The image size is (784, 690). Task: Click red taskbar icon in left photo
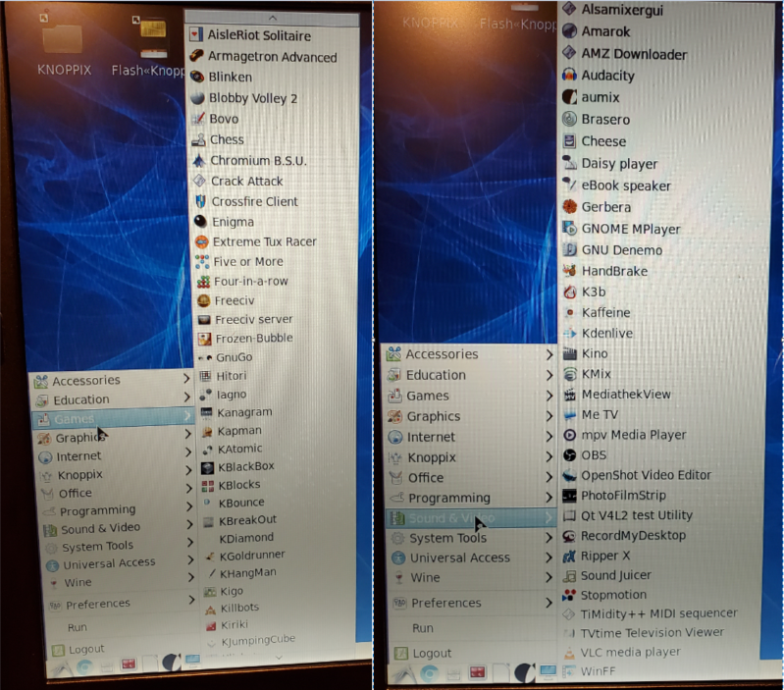(x=129, y=664)
